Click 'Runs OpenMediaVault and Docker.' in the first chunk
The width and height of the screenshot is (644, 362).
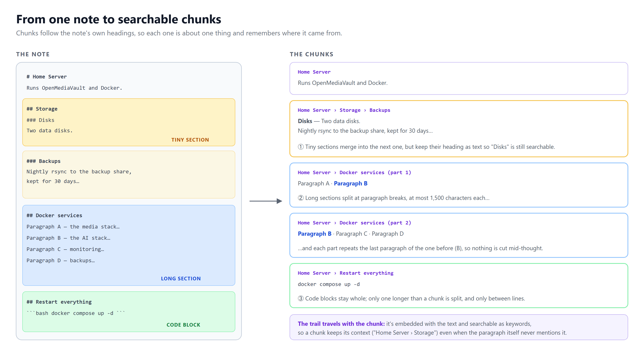[343, 83]
